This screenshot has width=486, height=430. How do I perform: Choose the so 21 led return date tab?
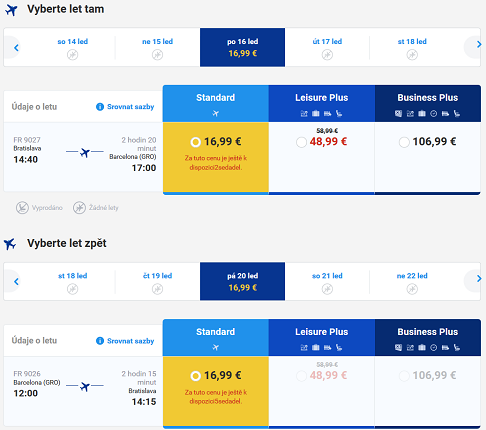click(327, 281)
